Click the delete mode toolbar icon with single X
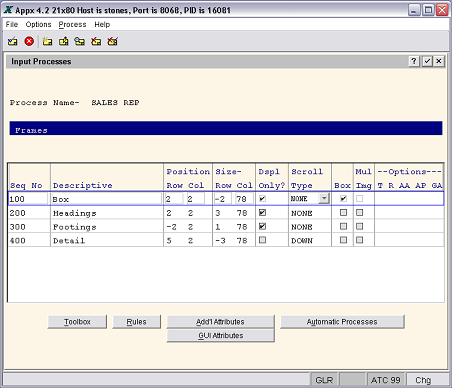The width and height of the screenshot is (452, 388). coord(96,41)
